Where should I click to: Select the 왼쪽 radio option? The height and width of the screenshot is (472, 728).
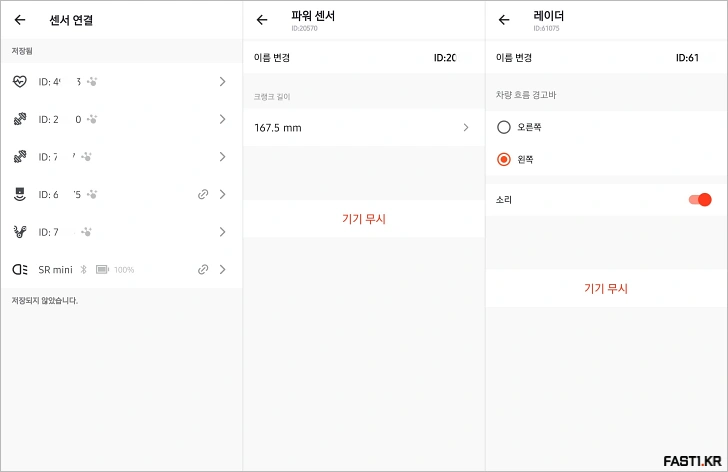point(504,159)
